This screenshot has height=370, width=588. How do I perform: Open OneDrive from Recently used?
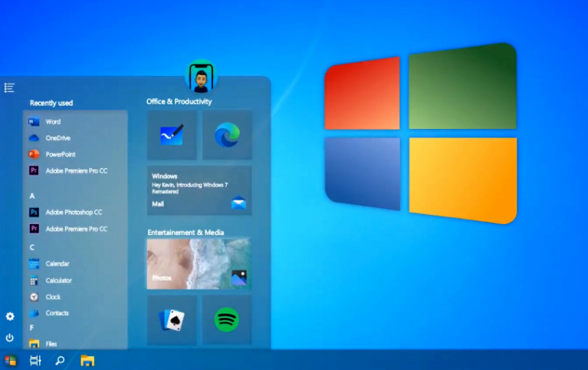click(75, 138)
